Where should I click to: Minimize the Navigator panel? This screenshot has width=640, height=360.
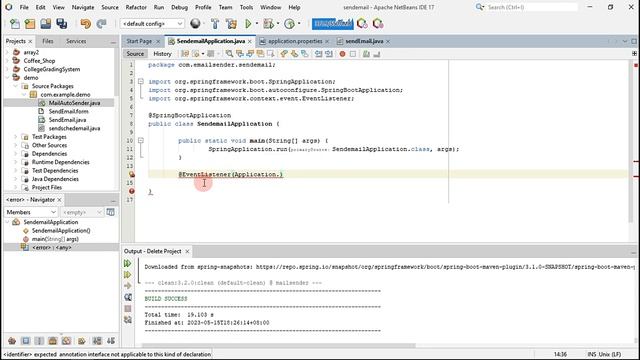[x=113, y=200]
